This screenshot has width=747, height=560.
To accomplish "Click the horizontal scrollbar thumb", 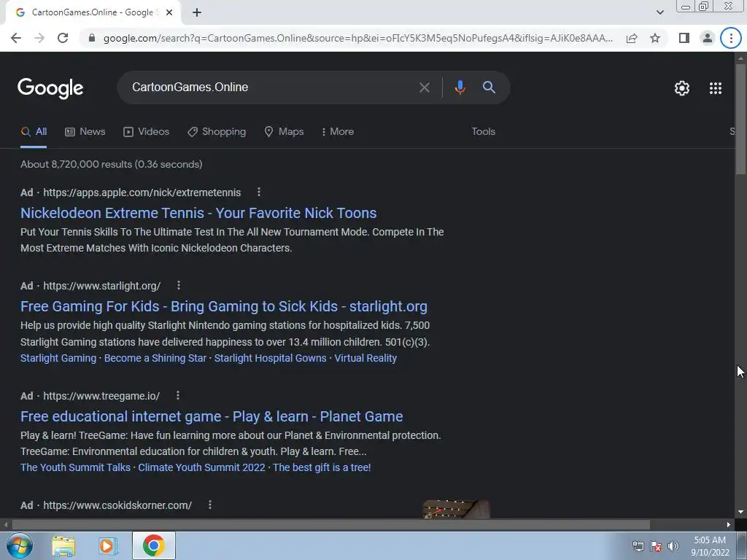I will point(330,525).
